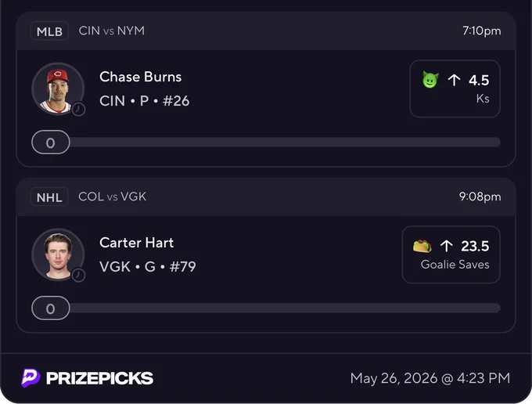Image resolution: width=532 pixels, height=404 pixels.
Task: Click the purple PrizePicks logo icon
Action: tap(31, 378)
